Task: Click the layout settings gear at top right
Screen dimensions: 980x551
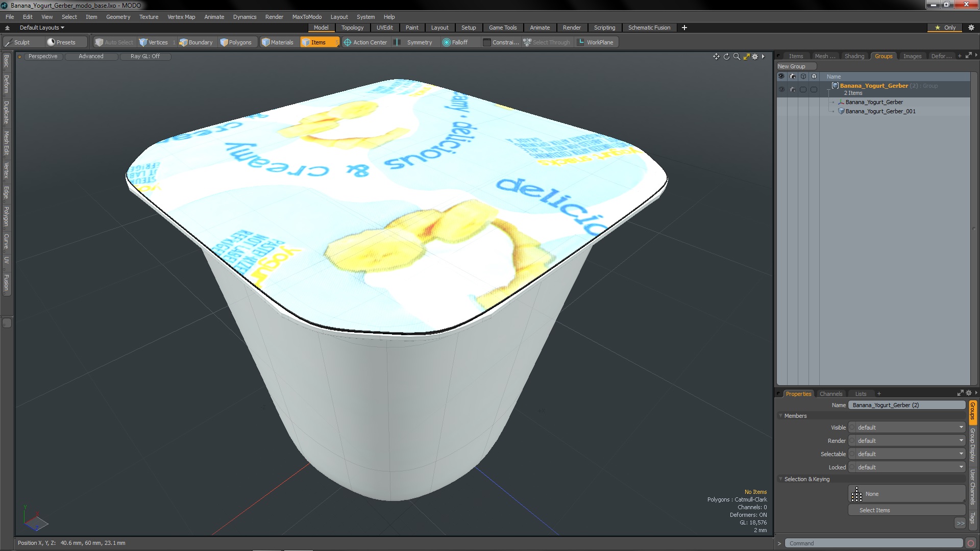Action: [971, 28]
